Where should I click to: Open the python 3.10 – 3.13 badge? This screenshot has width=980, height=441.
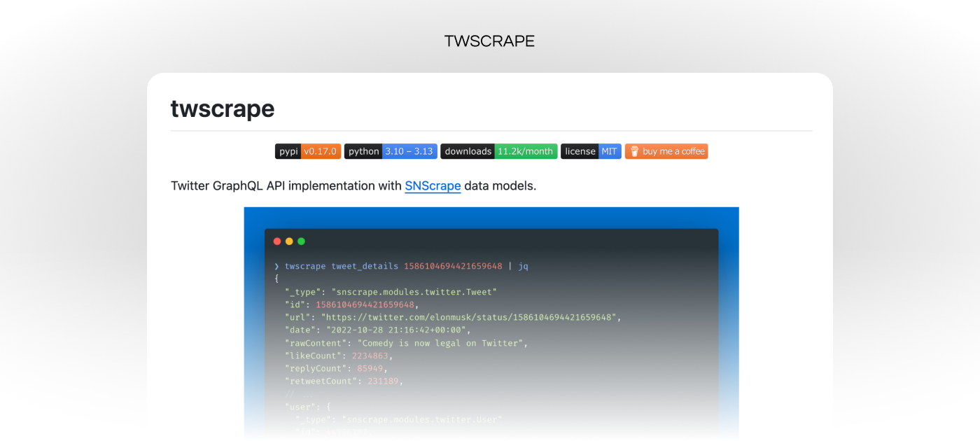390,151
